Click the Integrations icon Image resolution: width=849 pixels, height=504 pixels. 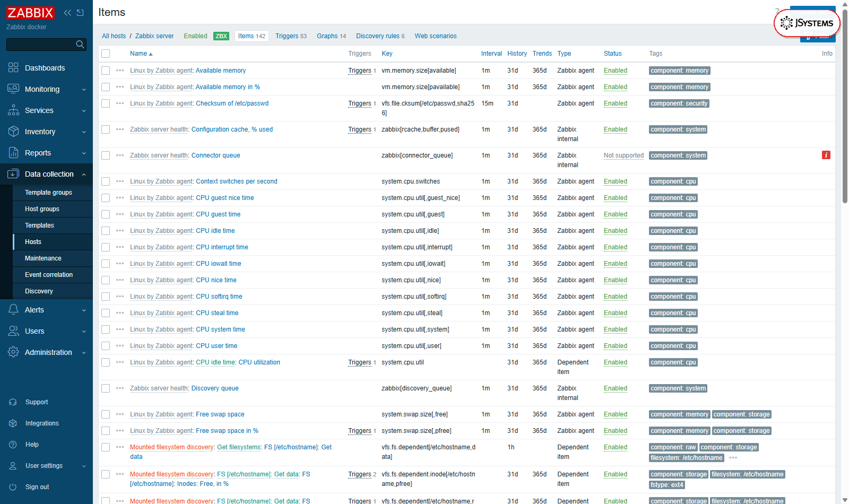coord(13,423)
